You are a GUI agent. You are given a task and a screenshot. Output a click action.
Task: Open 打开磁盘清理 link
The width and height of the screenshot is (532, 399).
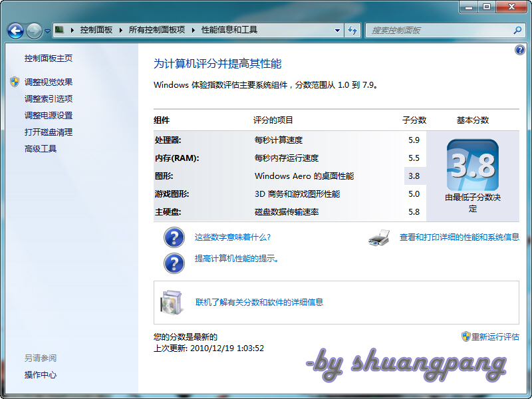pos(49,132)
